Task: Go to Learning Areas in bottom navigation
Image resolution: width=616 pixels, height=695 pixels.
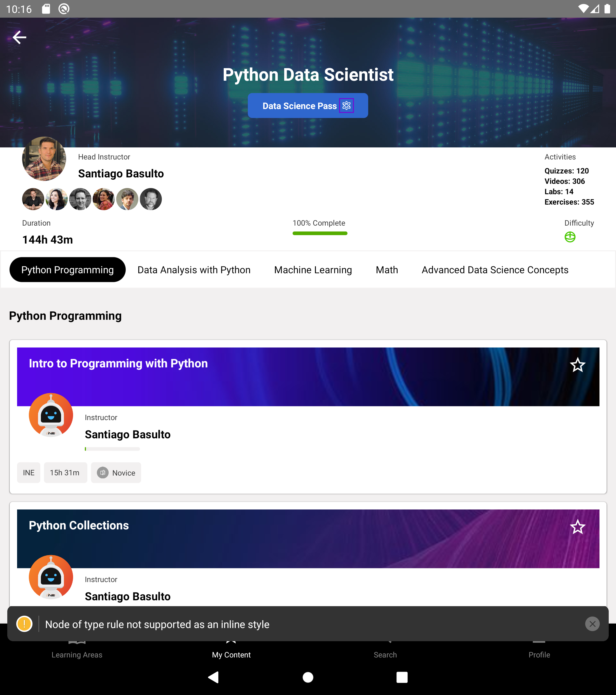Action: (77, 654)
